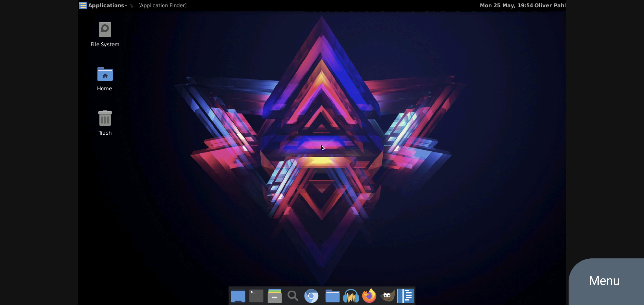
Task: Click the clock showing Mon 25 May
Action: tap(506, 5)
